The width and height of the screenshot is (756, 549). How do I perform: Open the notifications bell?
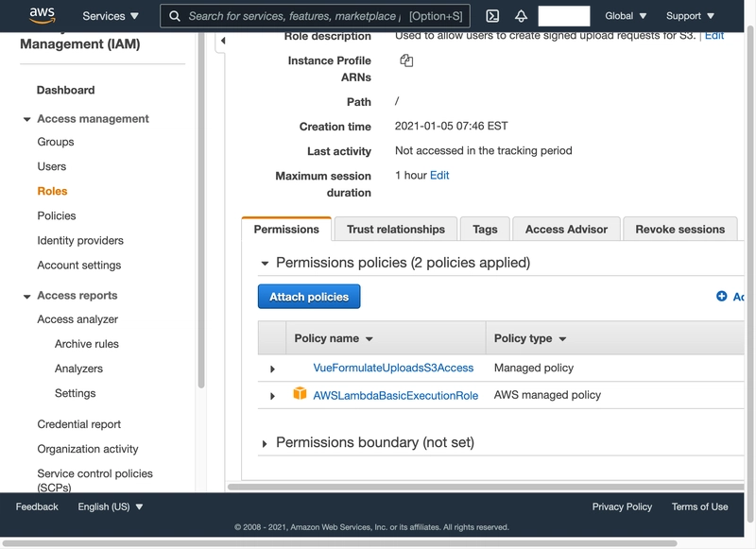521,16
